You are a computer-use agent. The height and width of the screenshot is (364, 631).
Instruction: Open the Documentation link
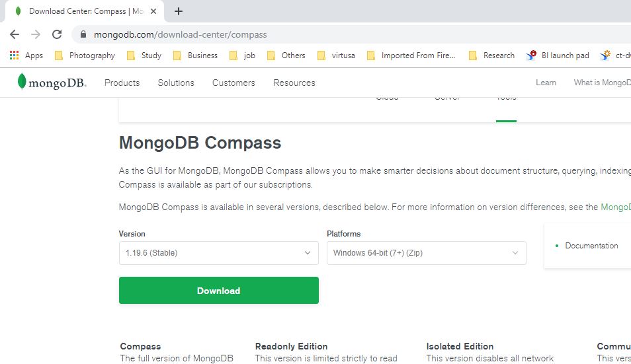(591, 246)
